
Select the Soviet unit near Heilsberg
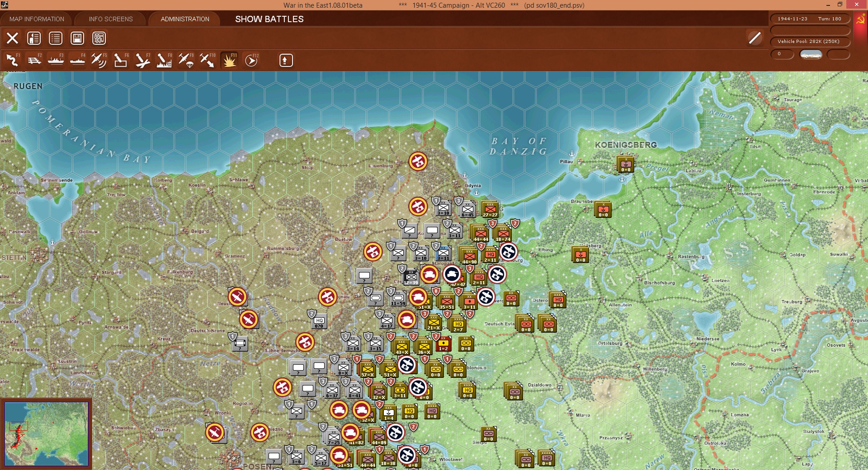tap(580, 254)
